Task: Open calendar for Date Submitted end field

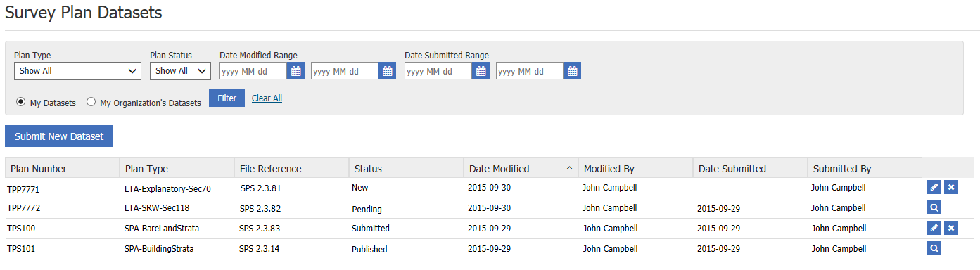Action: (572, 71)
